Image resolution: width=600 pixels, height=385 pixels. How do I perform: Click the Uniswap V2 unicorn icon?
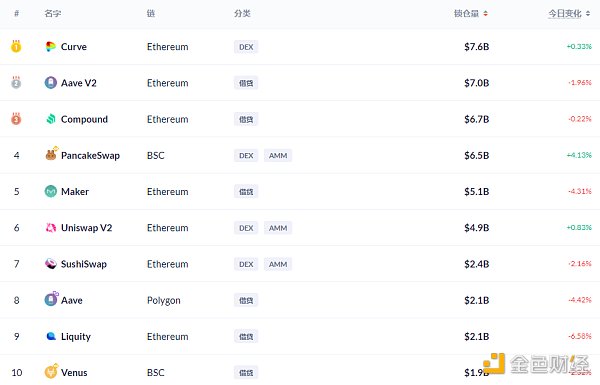click(x=51, y=228)
